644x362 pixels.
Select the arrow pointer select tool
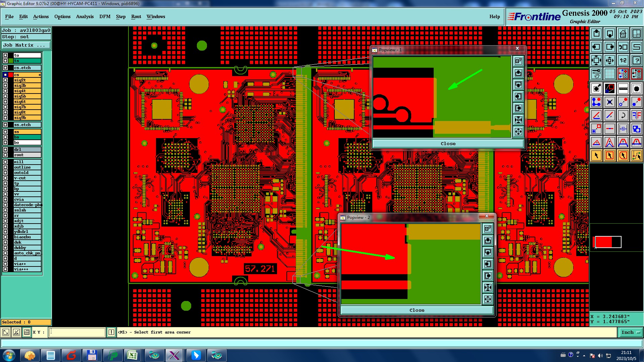[596, 156]
